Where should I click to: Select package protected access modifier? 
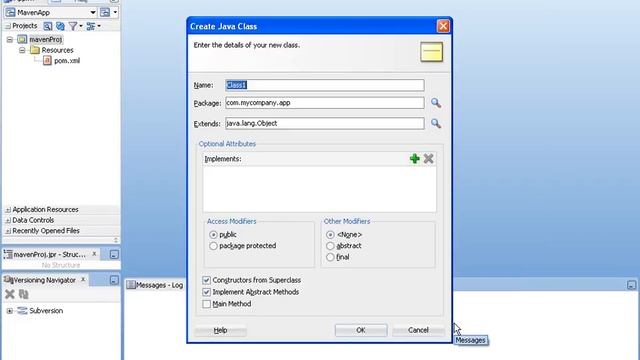click(213, 246)
